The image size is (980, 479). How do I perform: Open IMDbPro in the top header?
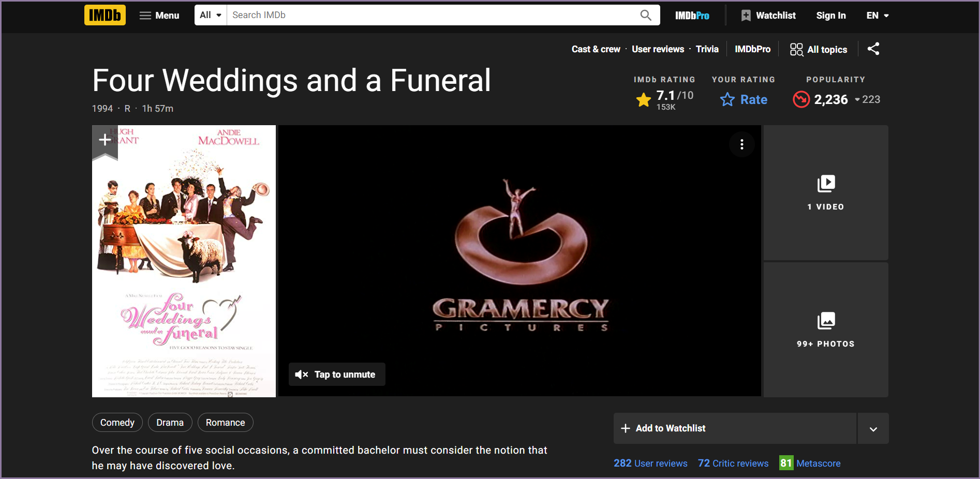pos(692,16)
